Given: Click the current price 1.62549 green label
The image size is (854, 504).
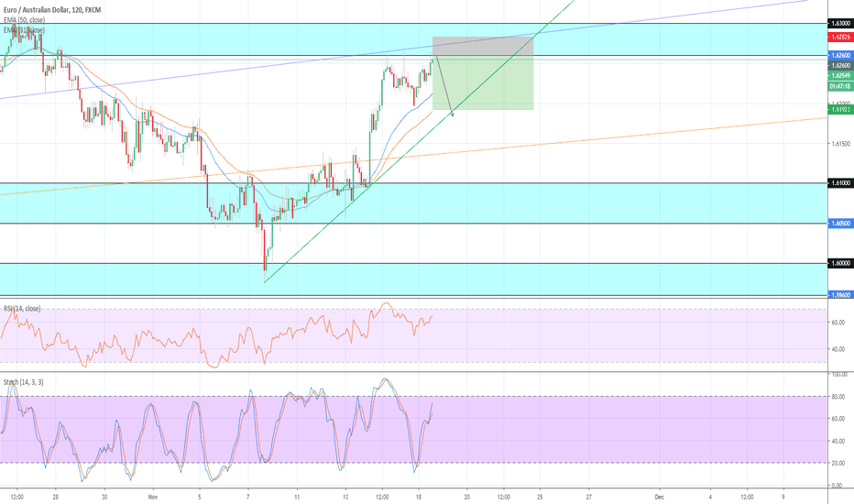Looking at the screenshot, I should pyautogui.click(x=838, y=76).
